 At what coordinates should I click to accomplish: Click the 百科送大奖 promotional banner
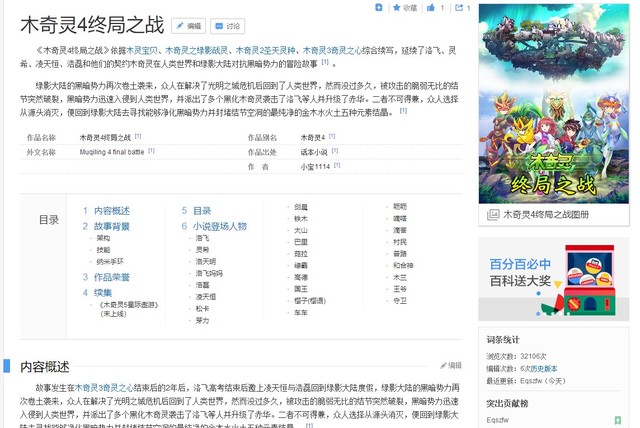[x=553, y=278]
